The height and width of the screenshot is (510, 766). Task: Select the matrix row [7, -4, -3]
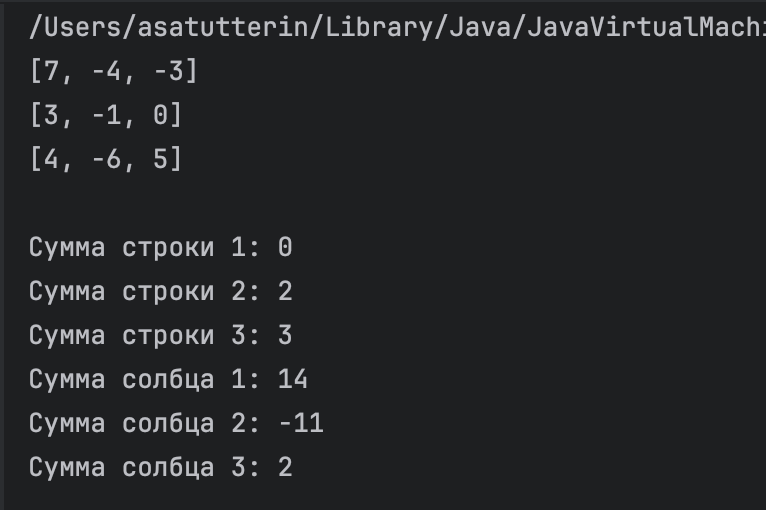point(113,71)
